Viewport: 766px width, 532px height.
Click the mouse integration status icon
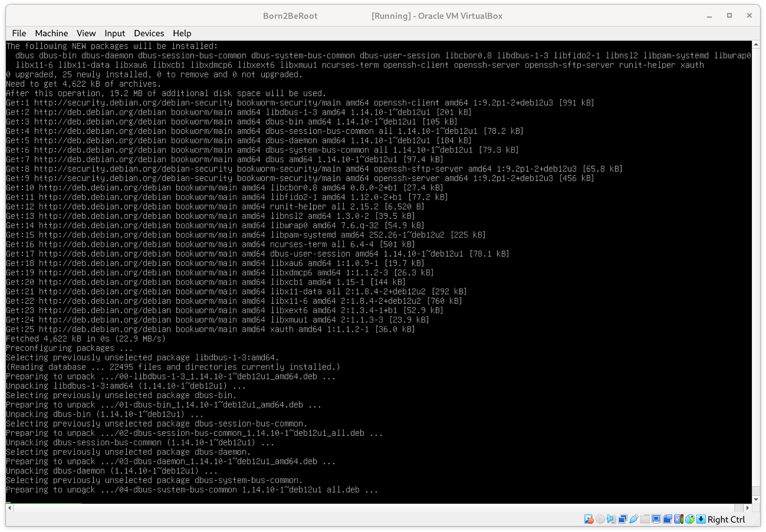coord(690,519)
